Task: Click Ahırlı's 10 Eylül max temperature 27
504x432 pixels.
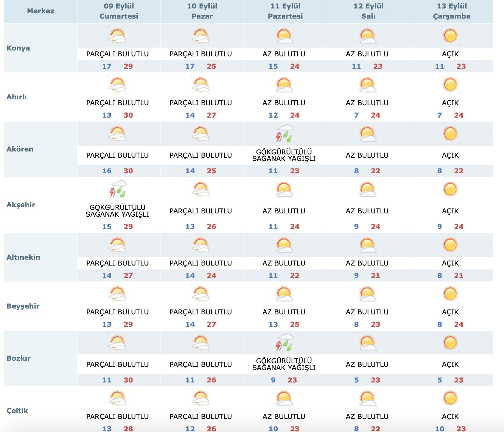Action: [212, 115]
